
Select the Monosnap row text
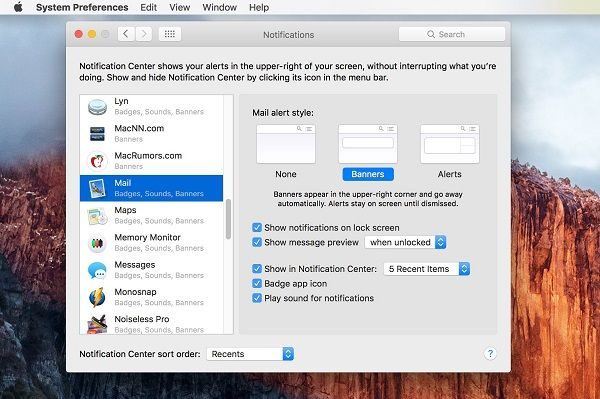135,292
